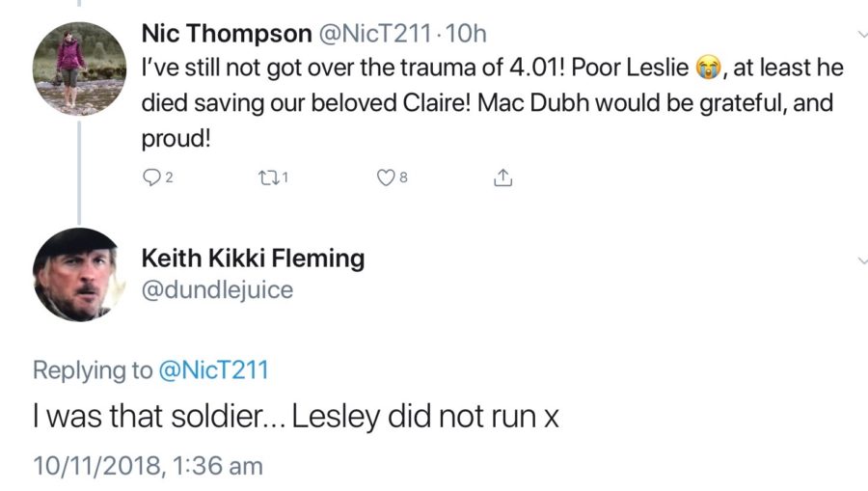This screenshot has width=868, height=491.
Task: Click the crying face emoji
Action: [706, 69]
